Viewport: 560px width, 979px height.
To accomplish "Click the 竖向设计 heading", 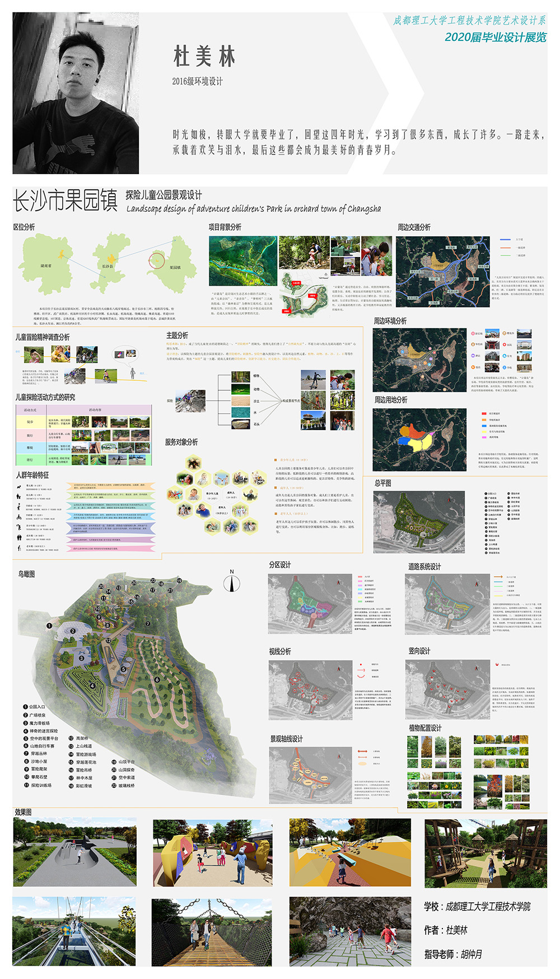I will (x=419, y=651).
